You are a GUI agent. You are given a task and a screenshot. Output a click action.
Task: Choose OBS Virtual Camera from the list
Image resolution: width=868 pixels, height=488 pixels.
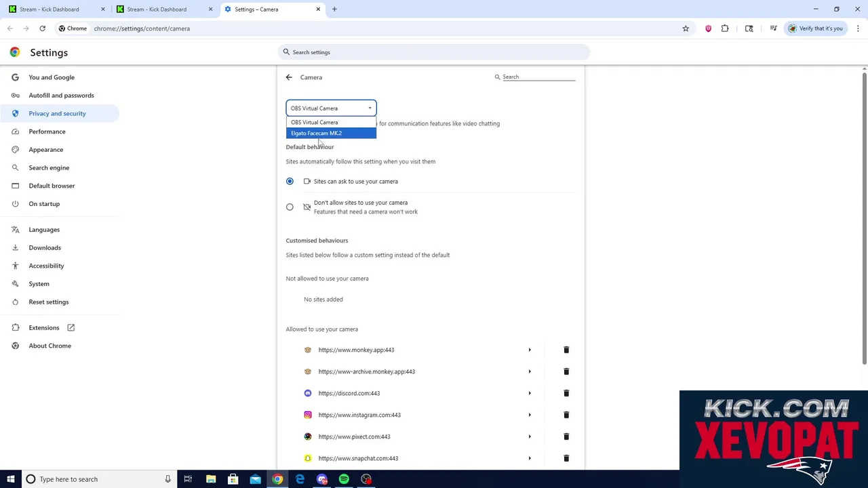click(x=331, y=122)
